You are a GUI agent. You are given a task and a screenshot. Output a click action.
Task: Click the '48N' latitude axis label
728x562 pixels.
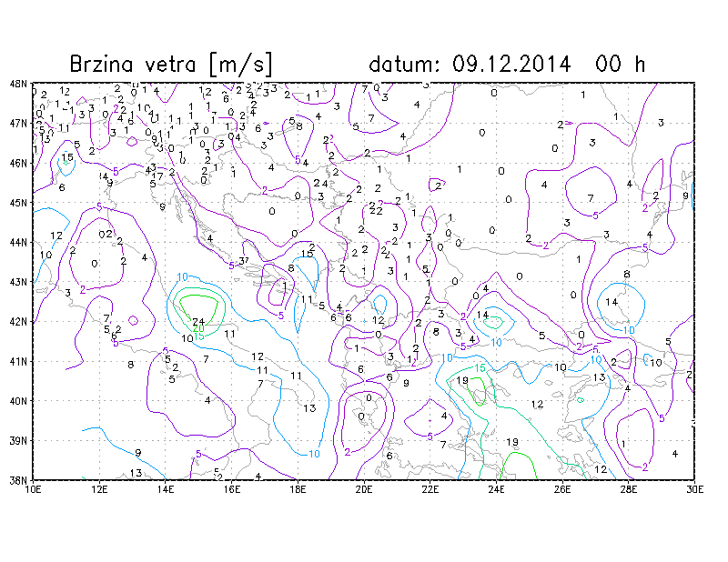click(18, 84)
